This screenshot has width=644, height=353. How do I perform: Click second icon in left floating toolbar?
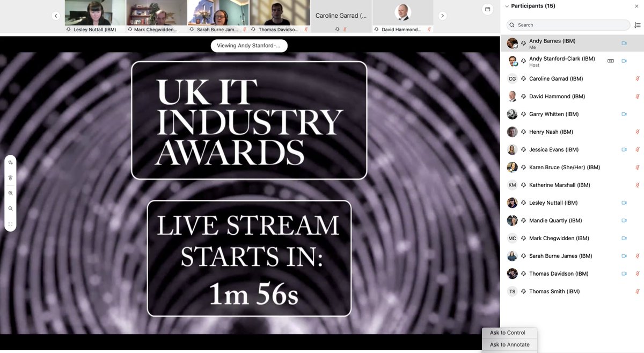(x=10, y=177)
